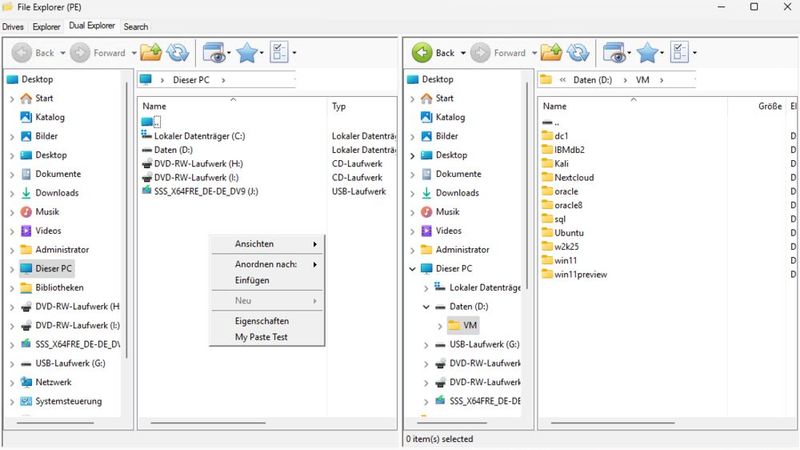Choose Einfügen from context menu

pos(267,280)
